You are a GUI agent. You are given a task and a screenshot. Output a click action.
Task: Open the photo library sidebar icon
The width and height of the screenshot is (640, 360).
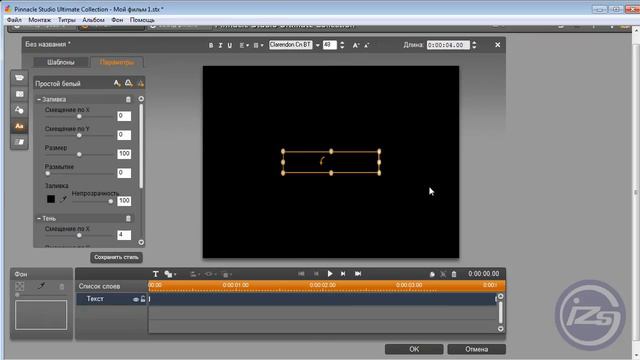click(19, 94)
